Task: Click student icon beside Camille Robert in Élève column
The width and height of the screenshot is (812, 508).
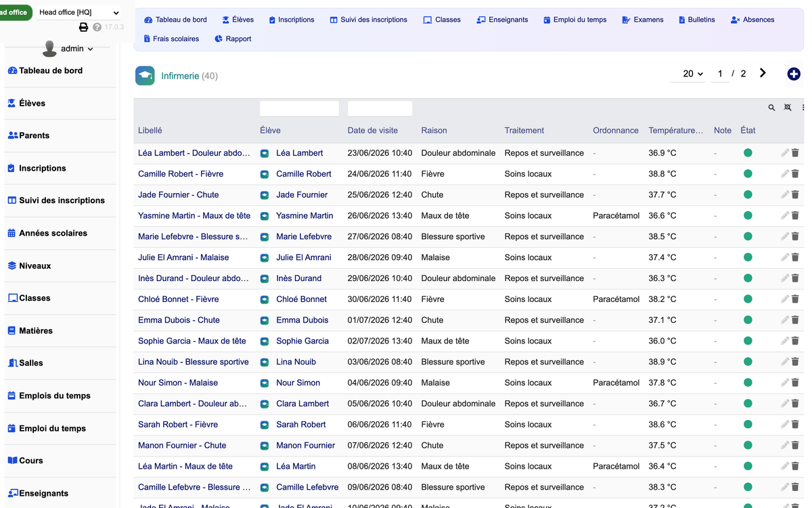Action: (265, 175)
